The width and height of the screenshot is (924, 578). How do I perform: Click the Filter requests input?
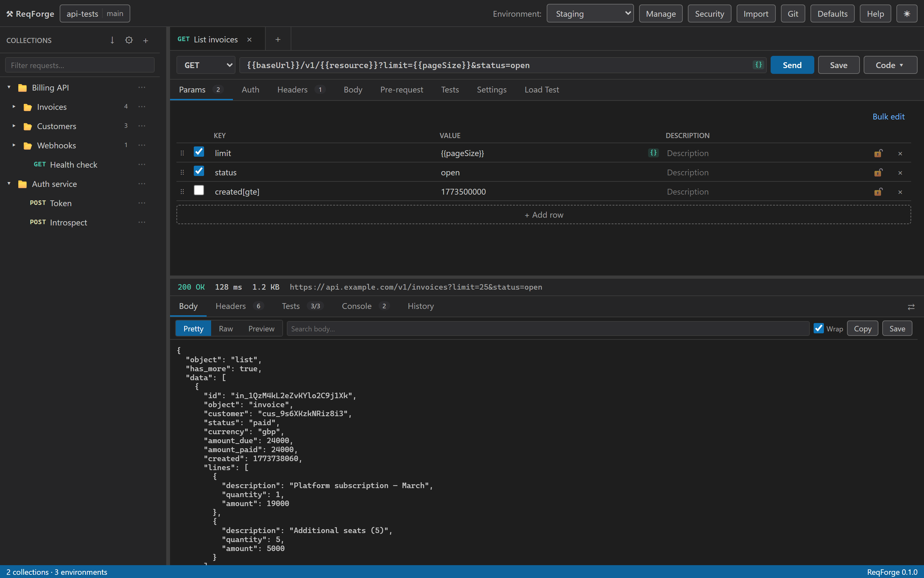click(80, 65)
